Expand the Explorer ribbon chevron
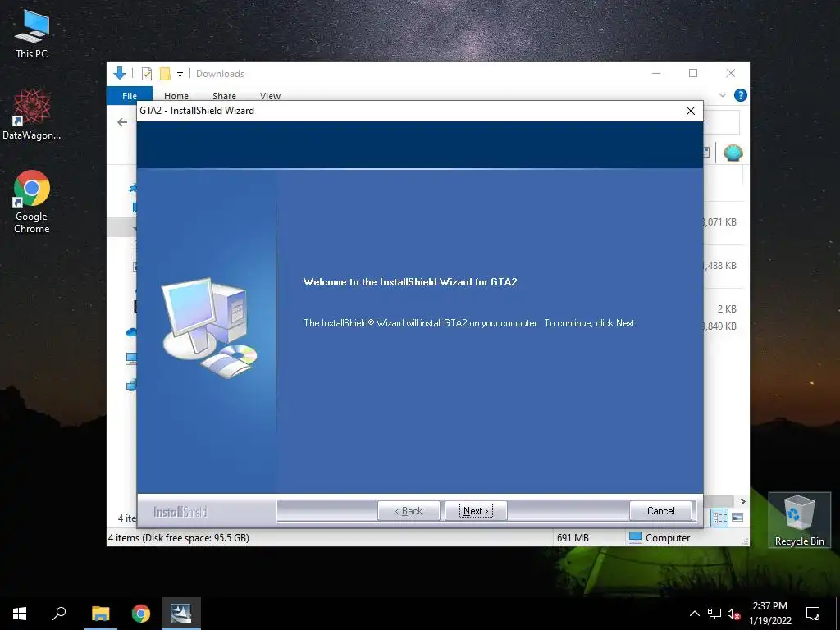The image size is (840, 630). coord(722,95)
